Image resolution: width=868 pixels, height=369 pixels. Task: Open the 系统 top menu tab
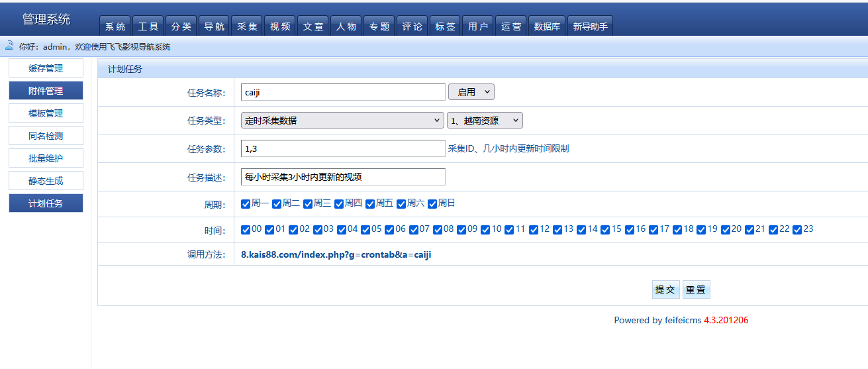115,26
